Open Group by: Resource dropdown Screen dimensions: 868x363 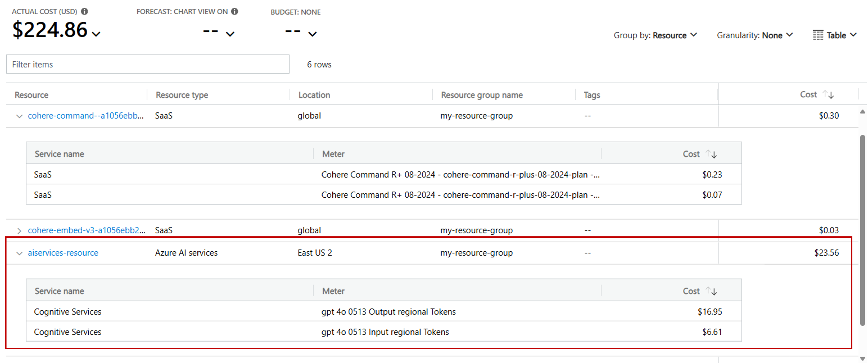[x=655, y=35]
